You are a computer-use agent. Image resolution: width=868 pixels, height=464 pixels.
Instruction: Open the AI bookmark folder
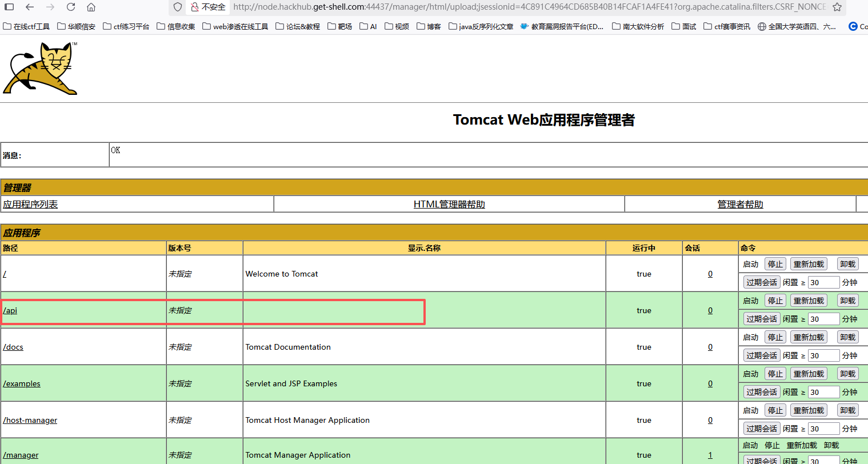tap(369, 26)
